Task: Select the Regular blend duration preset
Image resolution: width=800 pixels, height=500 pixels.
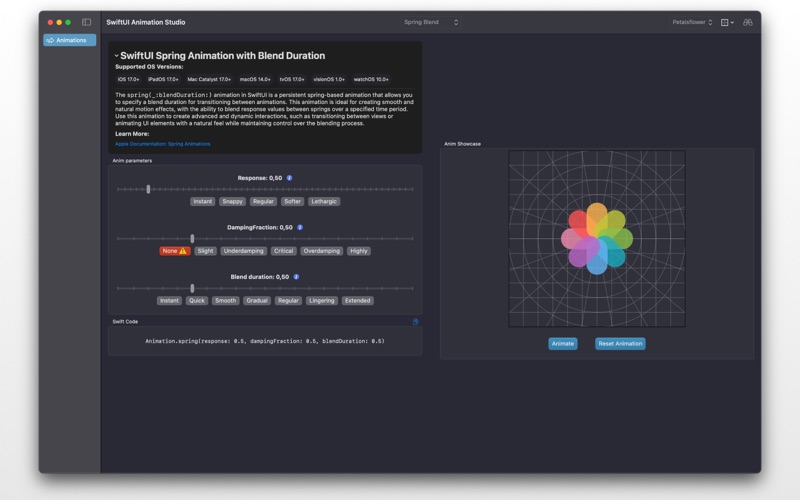Action: click(x=288, y=301)
